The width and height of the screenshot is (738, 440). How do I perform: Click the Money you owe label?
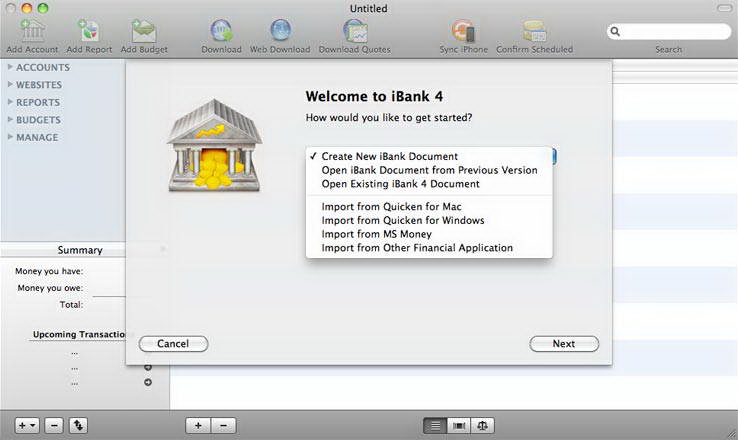pyautogui.click(x=50, y=288)
